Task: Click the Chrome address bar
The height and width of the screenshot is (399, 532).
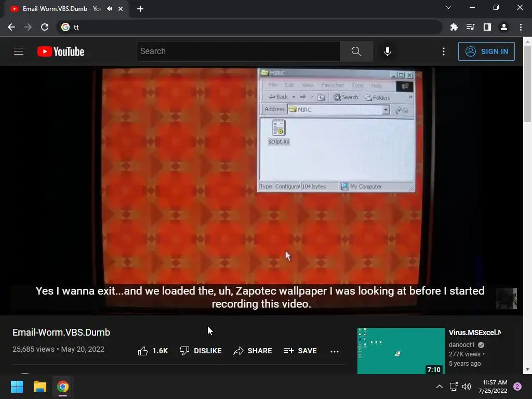Action: [x=249, y=27]
